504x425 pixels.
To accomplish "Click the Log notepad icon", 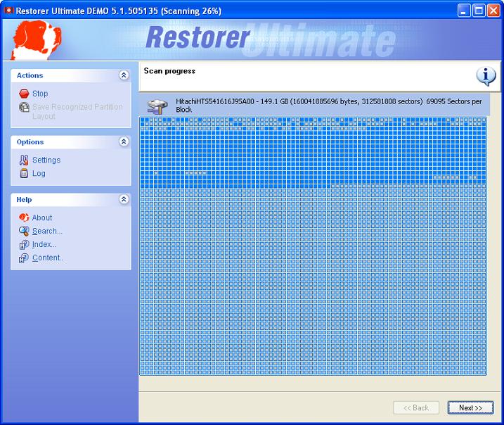I will click(24, 173).
